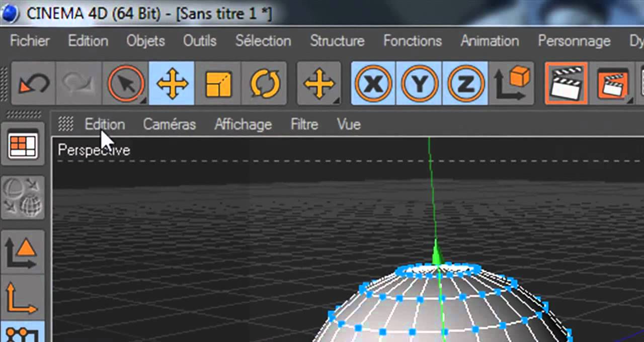Expand the viewport Filtre menu

tap(304, 124)
